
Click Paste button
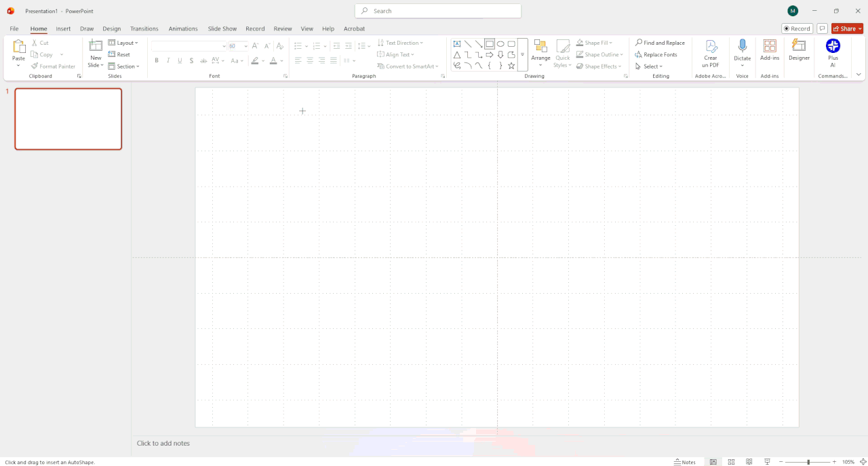[18, 54]
